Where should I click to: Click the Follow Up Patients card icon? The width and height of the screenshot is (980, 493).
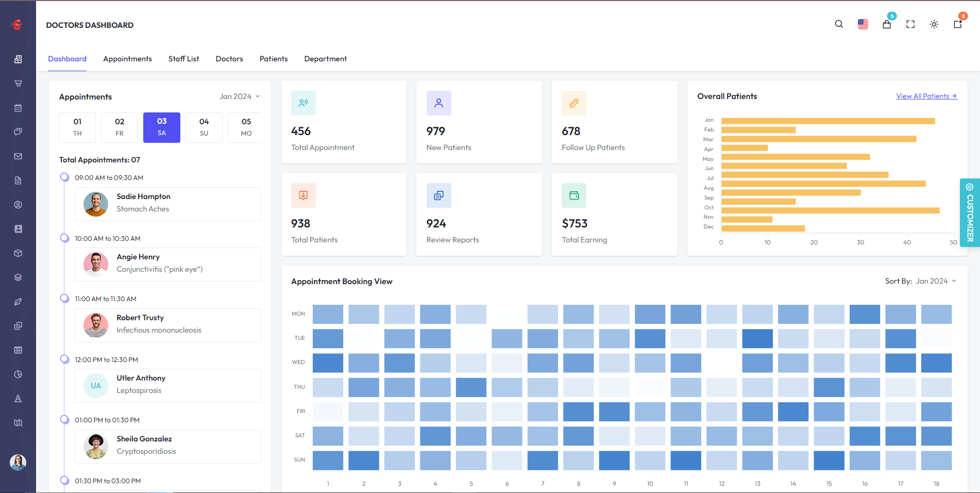click(574, 103)
